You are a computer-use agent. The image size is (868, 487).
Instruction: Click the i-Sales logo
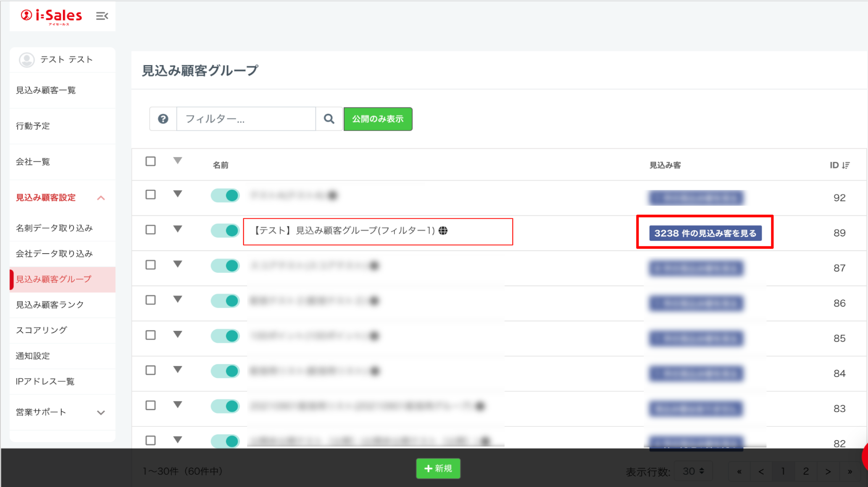tap(52, 17)
